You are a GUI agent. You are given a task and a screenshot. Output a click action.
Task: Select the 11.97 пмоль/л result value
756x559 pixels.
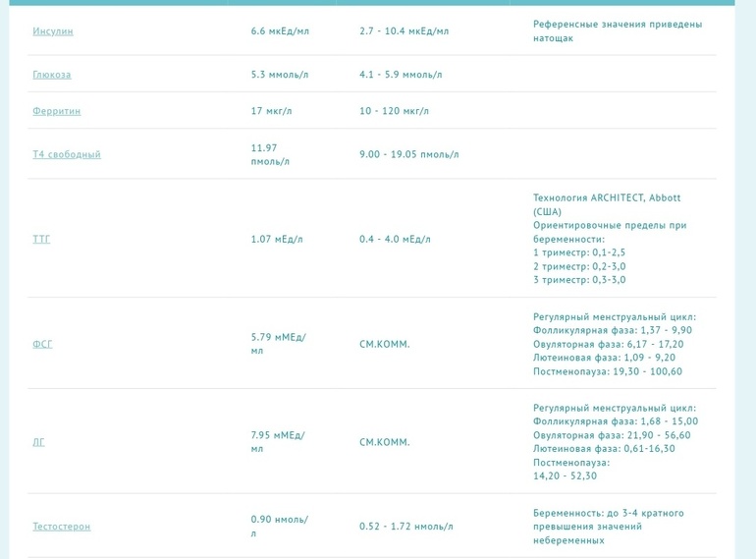click(x=270, y=154)
